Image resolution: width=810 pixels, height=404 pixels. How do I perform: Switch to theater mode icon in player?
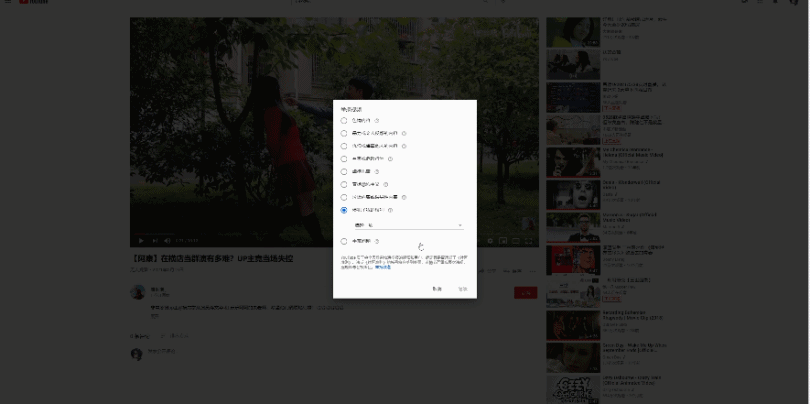point(516,241)
